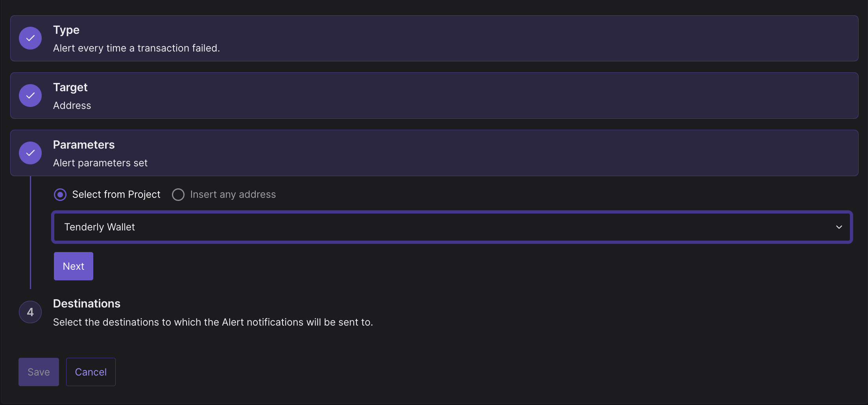Choose the 'Insert any address' radio option
868x405 pixels.
(x=178, y=195)
